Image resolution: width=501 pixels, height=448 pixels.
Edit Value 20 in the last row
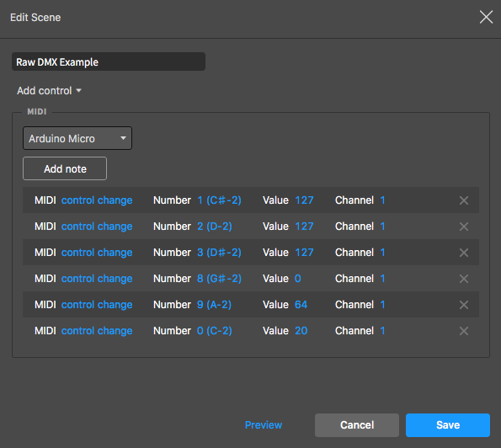tap(301, 331)
